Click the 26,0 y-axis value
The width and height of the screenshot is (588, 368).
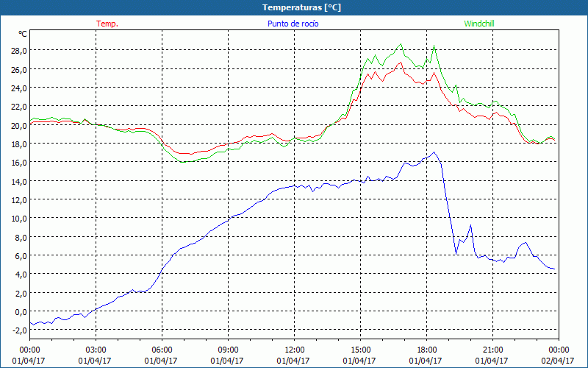(18, 69)
